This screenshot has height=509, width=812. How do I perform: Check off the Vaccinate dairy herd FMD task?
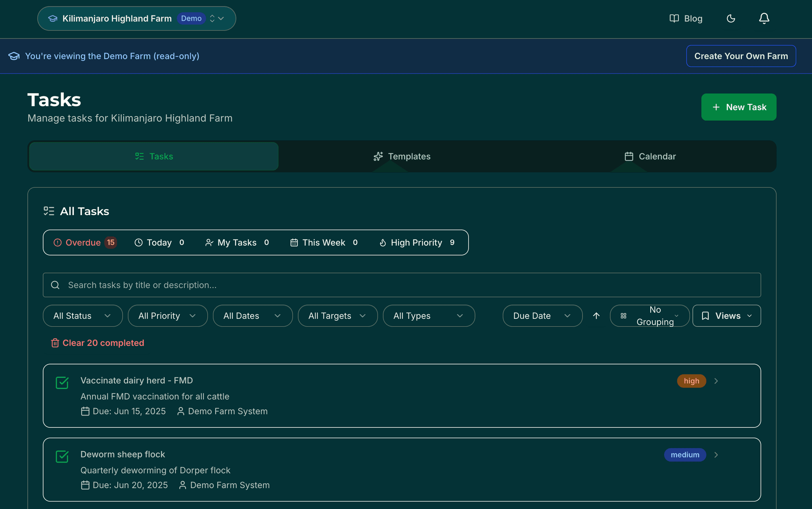coord(62,383)
